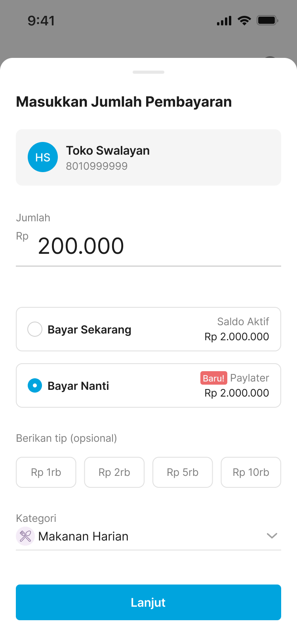
Task: Tap the Toko Swalayan merchant card
Action: click(x=148, y=157)
